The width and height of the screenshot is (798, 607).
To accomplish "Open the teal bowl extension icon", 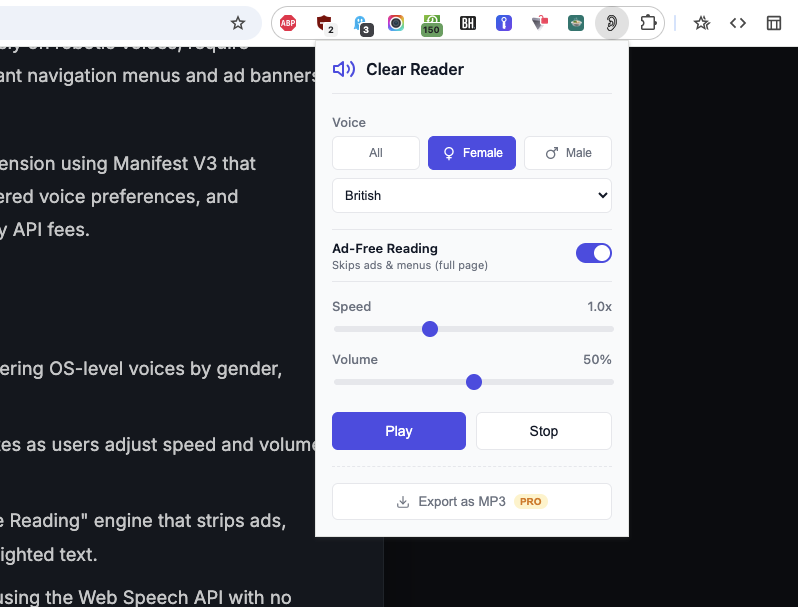I will [x=576, y=23].
